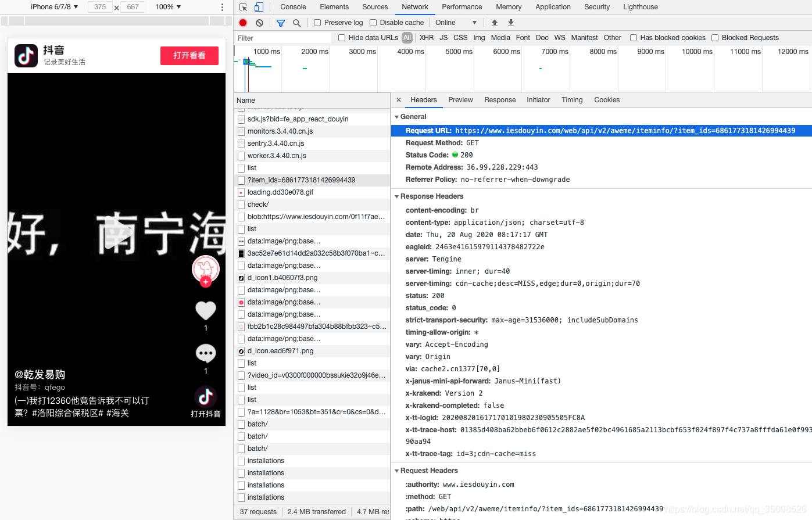Click the 1000 ms marker on timeline overview

pyautogui.click(x=267, y=52)
